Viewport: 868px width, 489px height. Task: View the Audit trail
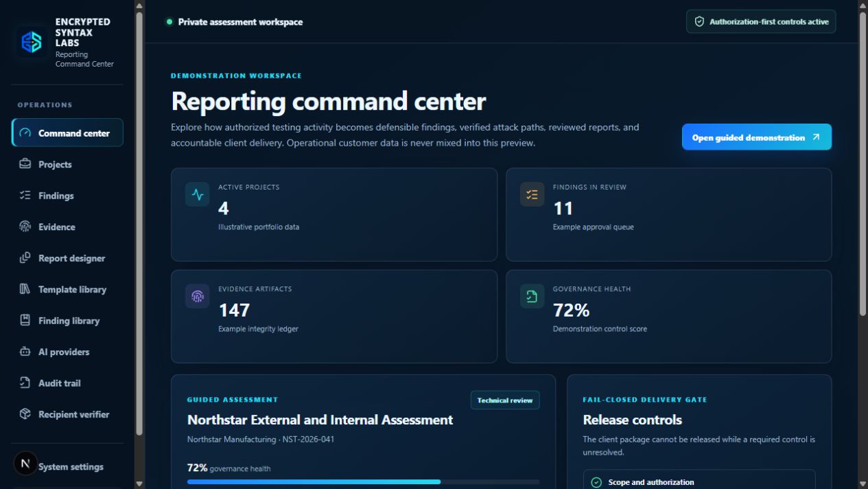pyautogui.click(x=67, y=383)
